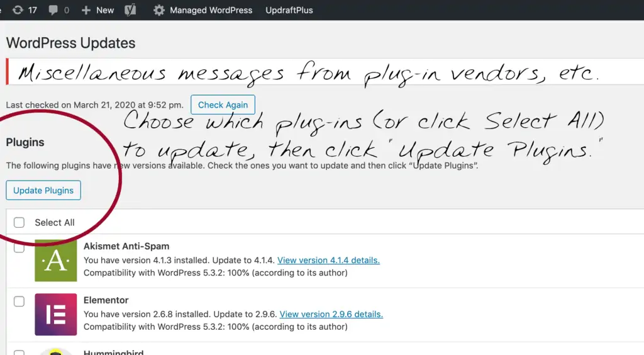Open the comments bubble icon
This screenshot has width=644, height=355.
[x=53, y=10]
